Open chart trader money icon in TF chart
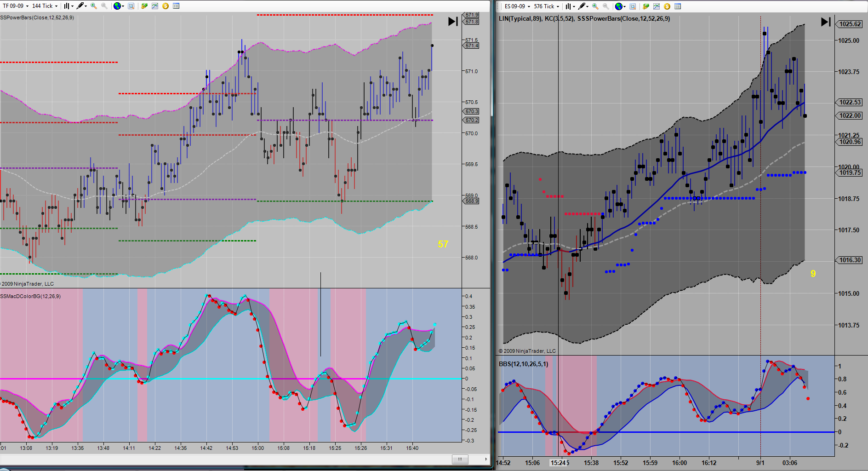 click(x=144, y=6)
